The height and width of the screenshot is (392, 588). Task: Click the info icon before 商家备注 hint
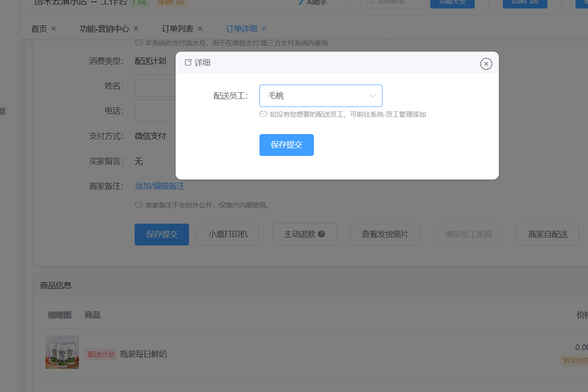[139, 205]
